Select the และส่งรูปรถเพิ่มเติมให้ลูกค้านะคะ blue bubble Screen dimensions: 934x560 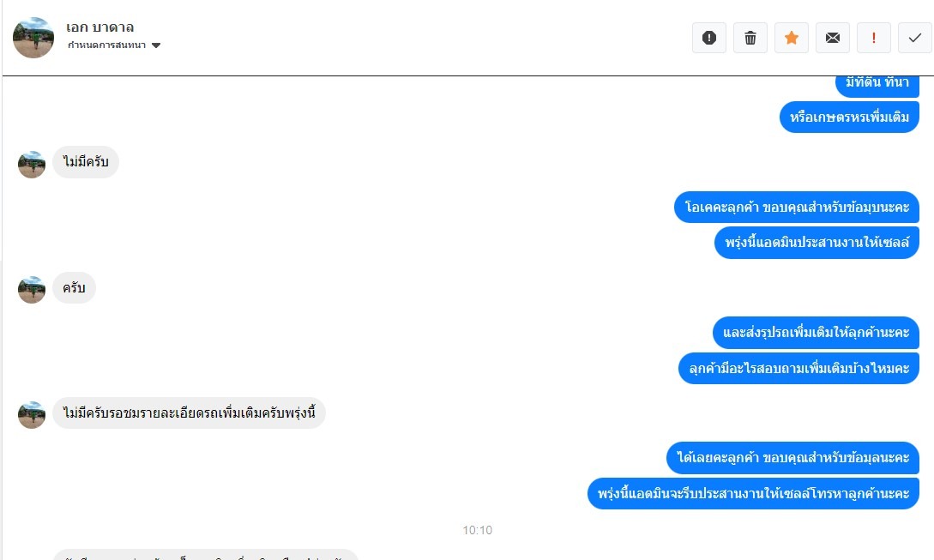pyautogui.click(x=816, y=333)
